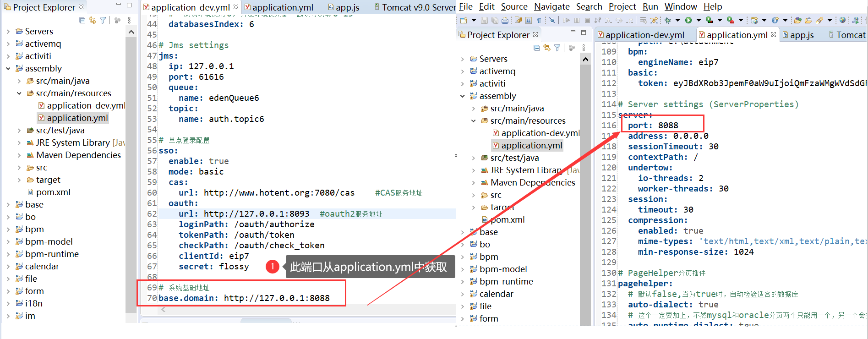
Task: Click the Save icon in toolbar
Action: coord(484,20)
